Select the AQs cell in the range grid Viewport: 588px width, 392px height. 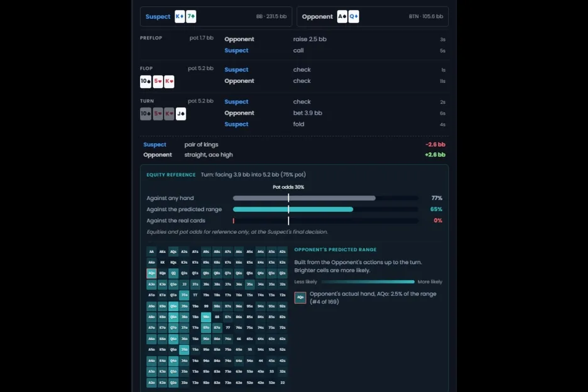click(173, 251)
